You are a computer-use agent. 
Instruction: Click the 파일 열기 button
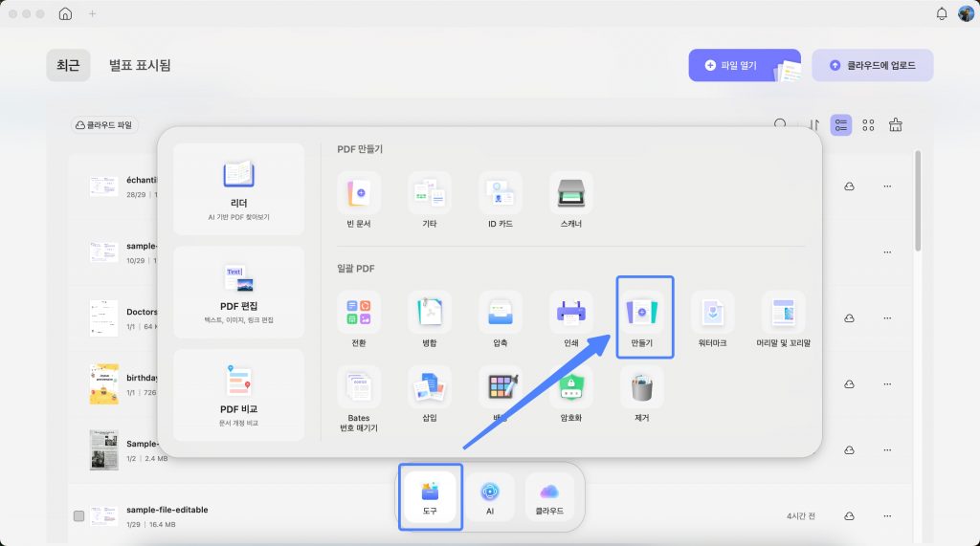coord(745,65)
